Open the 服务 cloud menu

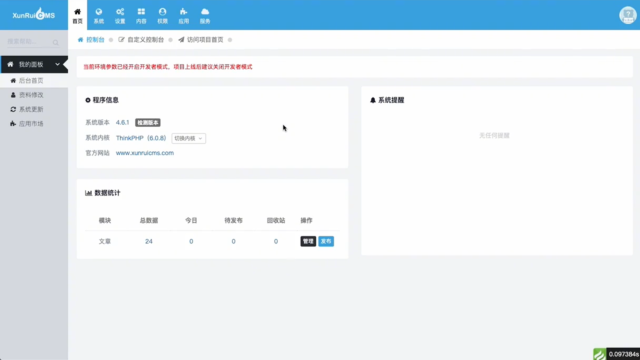[x=205, y=16]
